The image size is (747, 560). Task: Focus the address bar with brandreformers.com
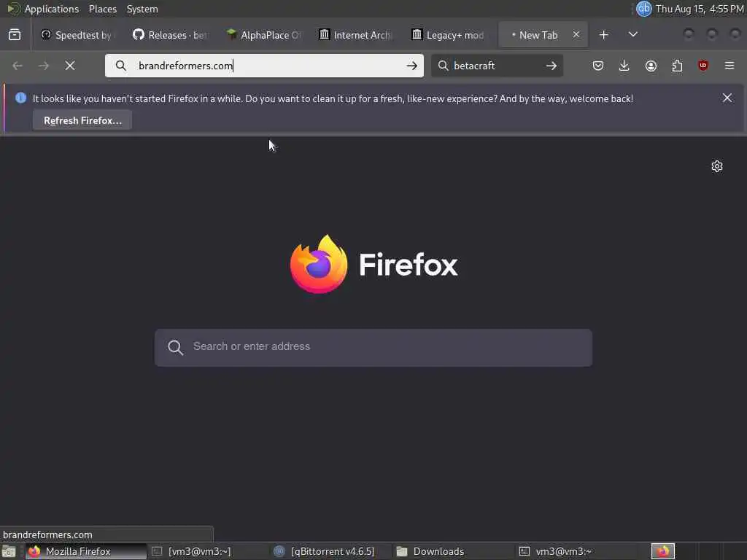click(x=264, y=66)
